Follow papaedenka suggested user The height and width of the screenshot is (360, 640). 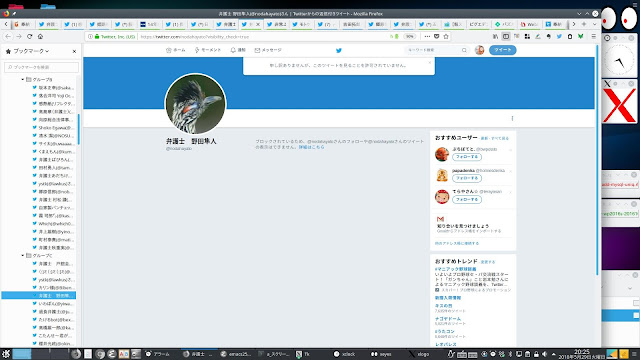point(467,178)
